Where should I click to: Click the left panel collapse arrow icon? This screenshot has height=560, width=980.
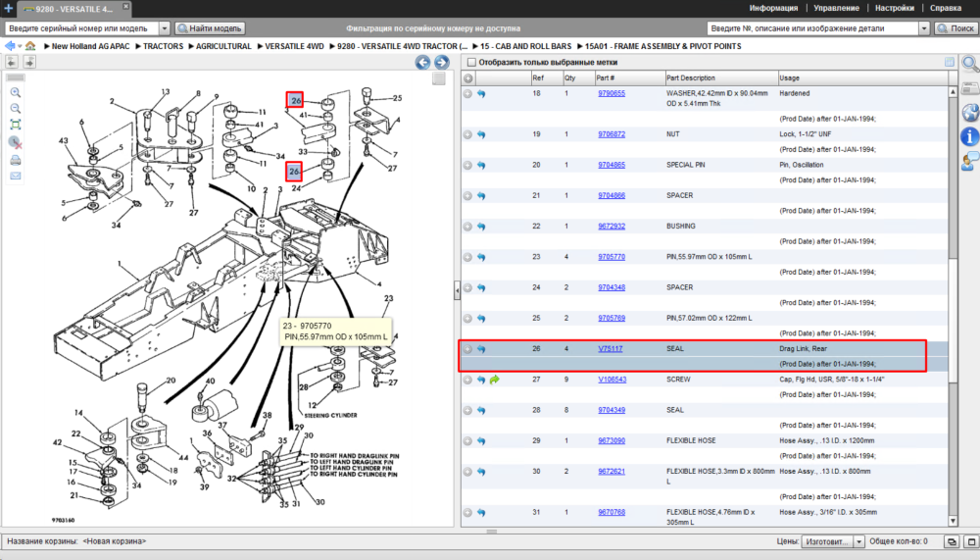(12, 62)
